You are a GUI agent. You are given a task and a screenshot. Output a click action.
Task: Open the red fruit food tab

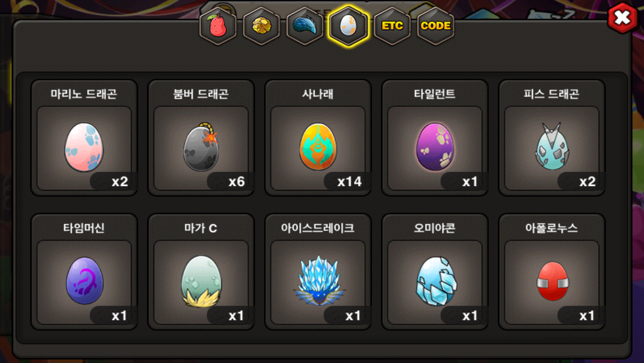coord(218,26)
